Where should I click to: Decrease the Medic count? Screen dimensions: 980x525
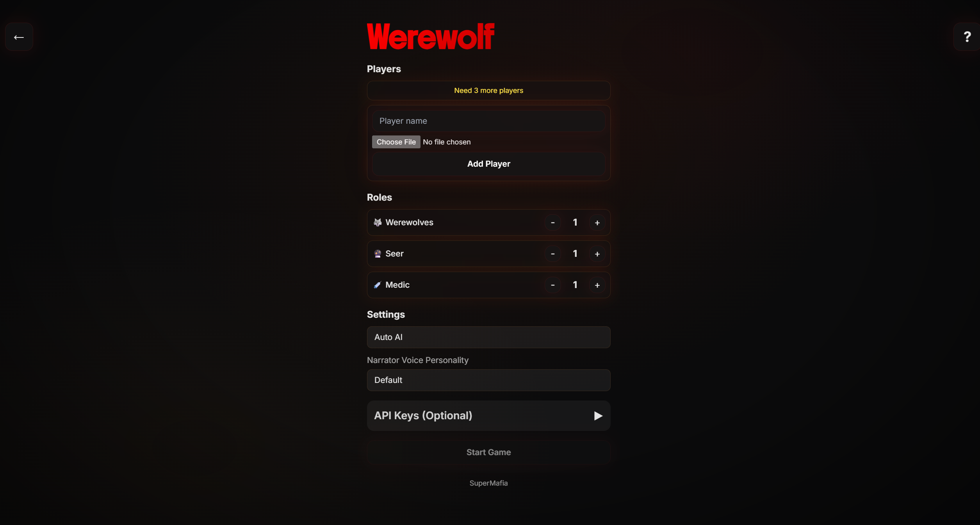click(552, 285)
